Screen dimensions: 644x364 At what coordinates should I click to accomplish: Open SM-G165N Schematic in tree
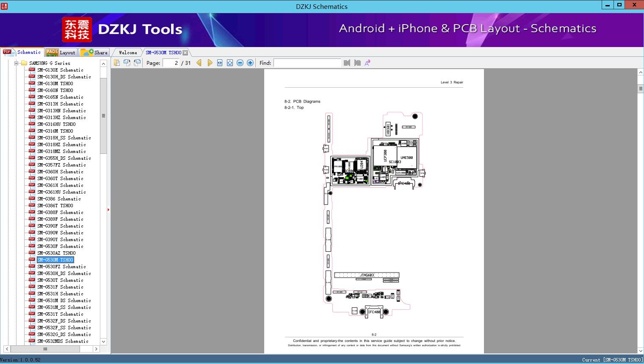click(60, 97)
